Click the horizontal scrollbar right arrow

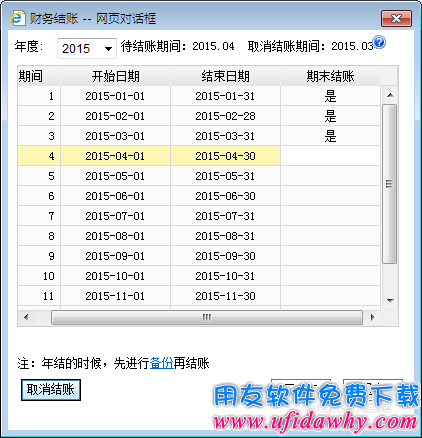(x=372, y=317)
